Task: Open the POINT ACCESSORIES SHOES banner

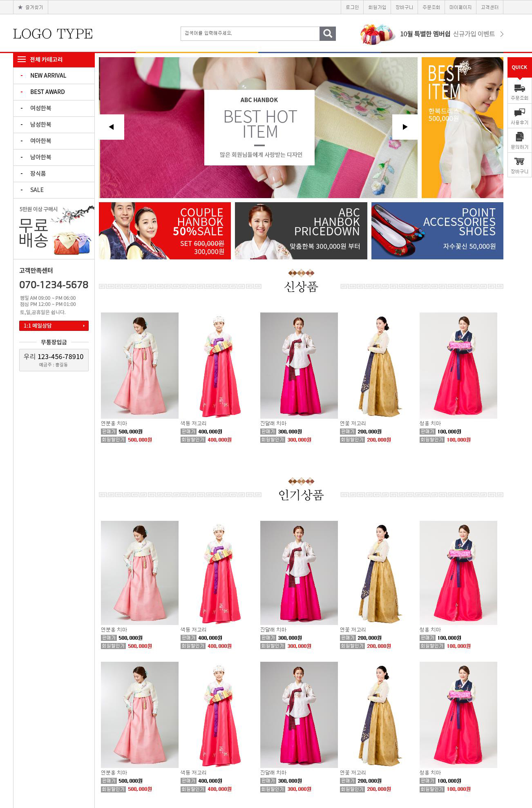Action: [x=437, y=231]
